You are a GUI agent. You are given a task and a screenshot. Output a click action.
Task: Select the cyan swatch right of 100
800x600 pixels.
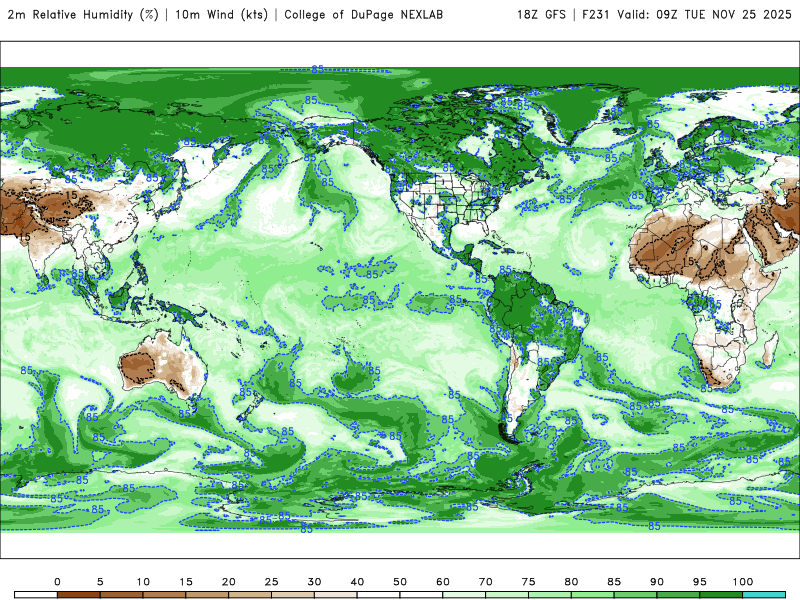click(x=764, y=595)
